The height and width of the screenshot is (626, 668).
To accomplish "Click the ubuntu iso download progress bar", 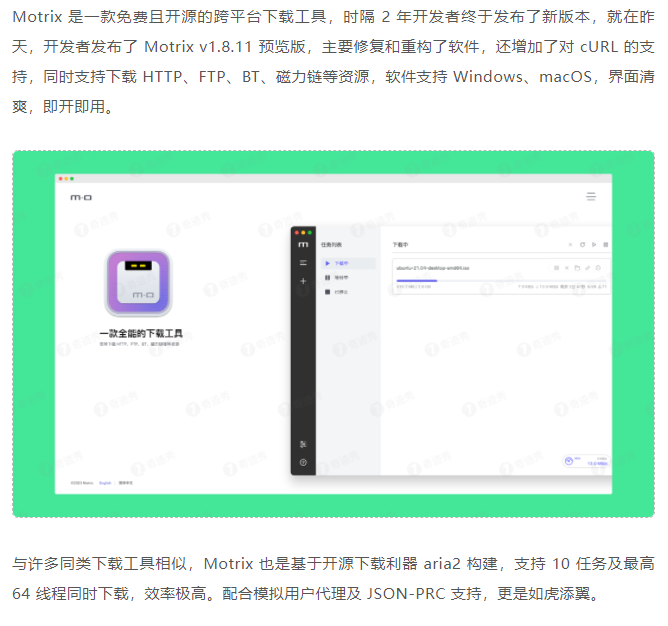I will (501, 280).
